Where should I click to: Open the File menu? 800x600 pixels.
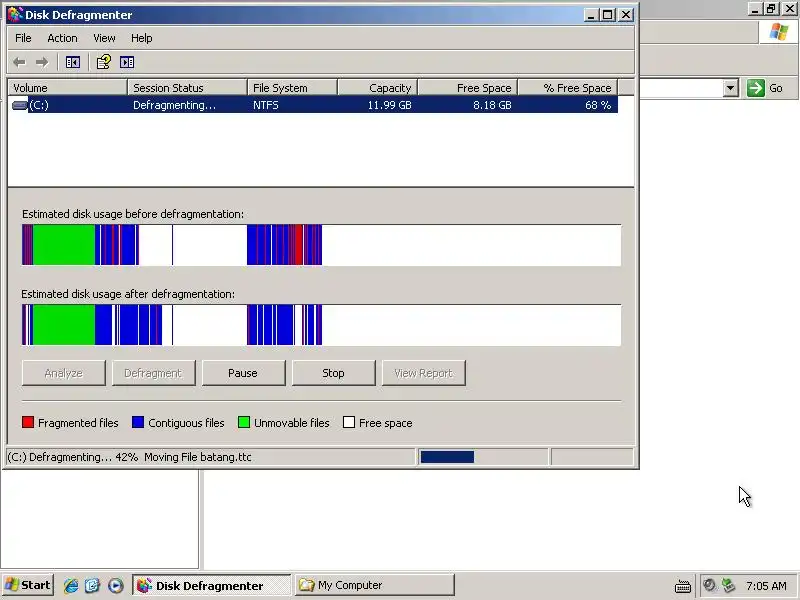23,38
